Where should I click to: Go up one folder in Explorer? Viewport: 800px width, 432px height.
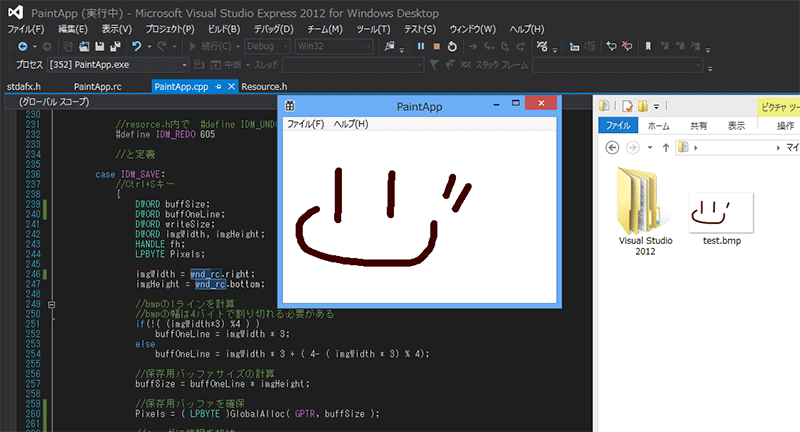click(666, 147)
